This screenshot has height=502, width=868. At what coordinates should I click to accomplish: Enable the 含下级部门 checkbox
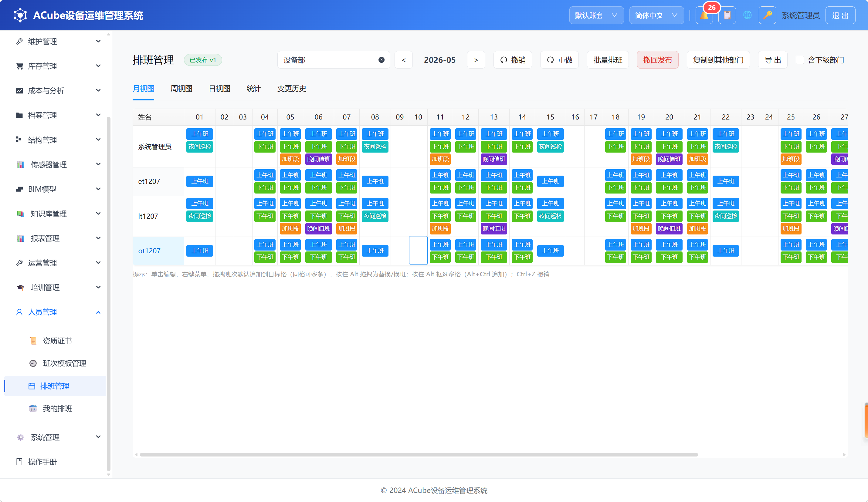pyautogui.click(x=800, y=60)
